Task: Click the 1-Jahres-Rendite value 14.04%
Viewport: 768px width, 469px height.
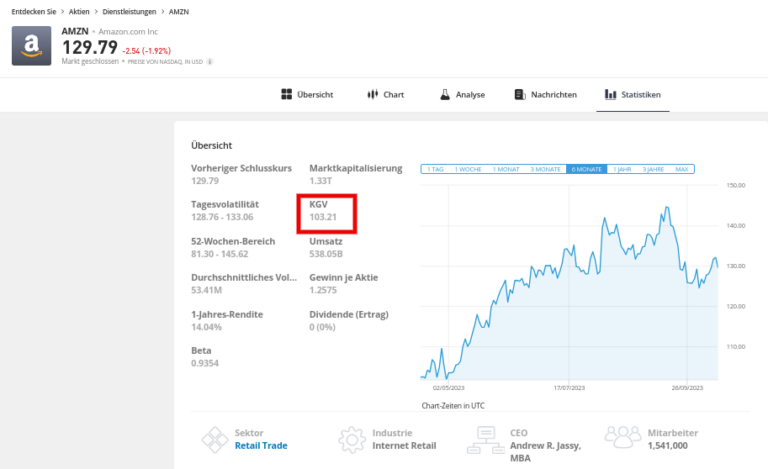Action: pyautogui.click(x=206, y=327)
